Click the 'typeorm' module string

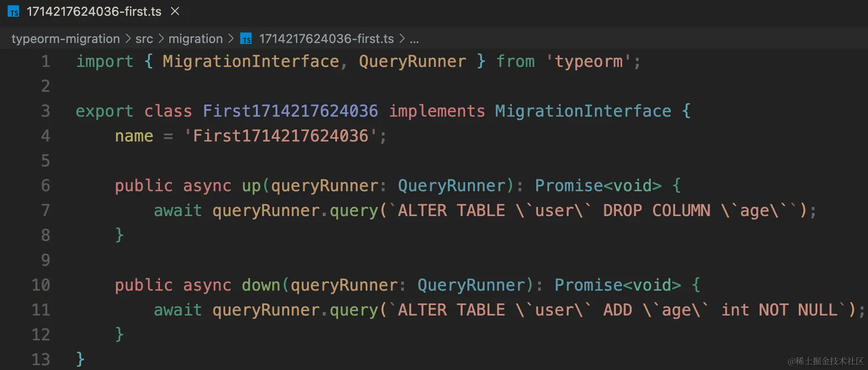tap(589, 61)
